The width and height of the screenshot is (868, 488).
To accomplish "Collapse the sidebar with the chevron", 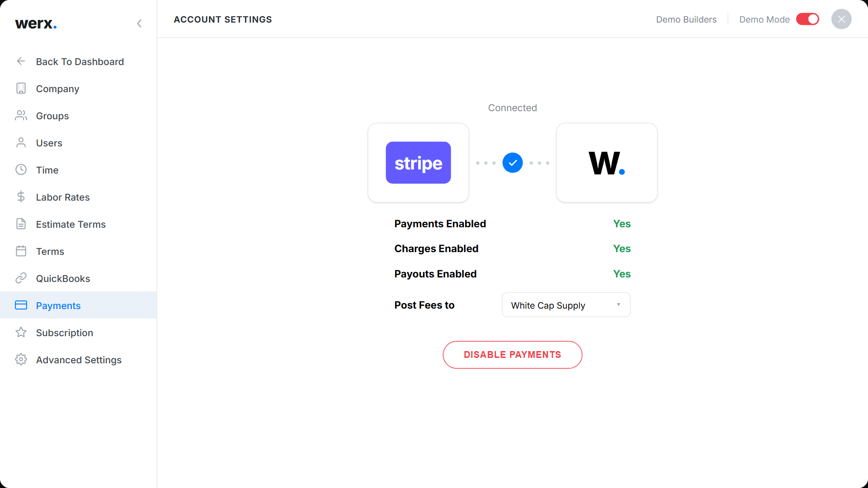I will [139, 23].
